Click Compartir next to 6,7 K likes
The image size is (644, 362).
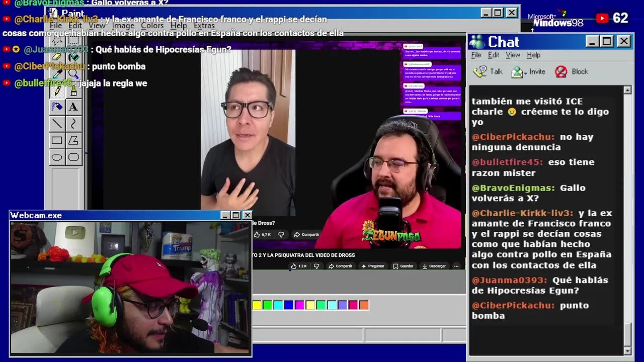pyautogui.click(x=306, y=234)
